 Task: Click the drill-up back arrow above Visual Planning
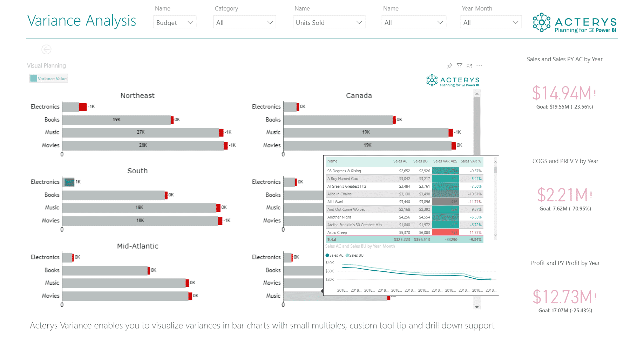coord(46,49)
